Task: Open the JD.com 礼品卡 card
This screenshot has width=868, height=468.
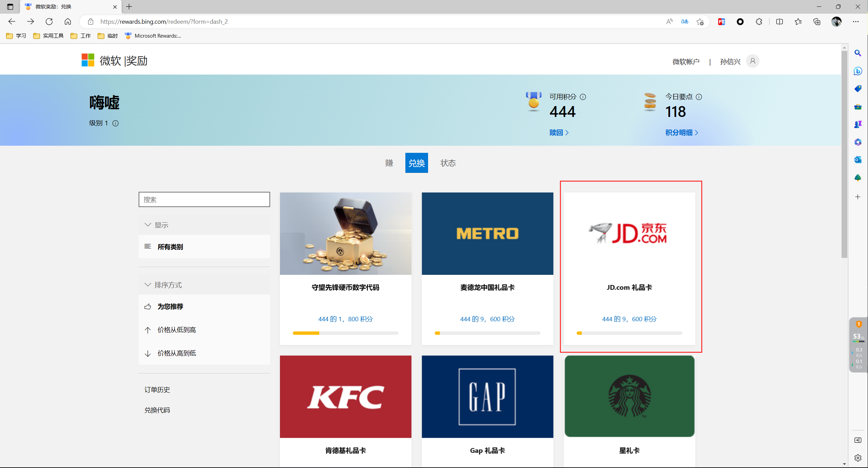Action: pyautogui.click(x=629, y=269)
